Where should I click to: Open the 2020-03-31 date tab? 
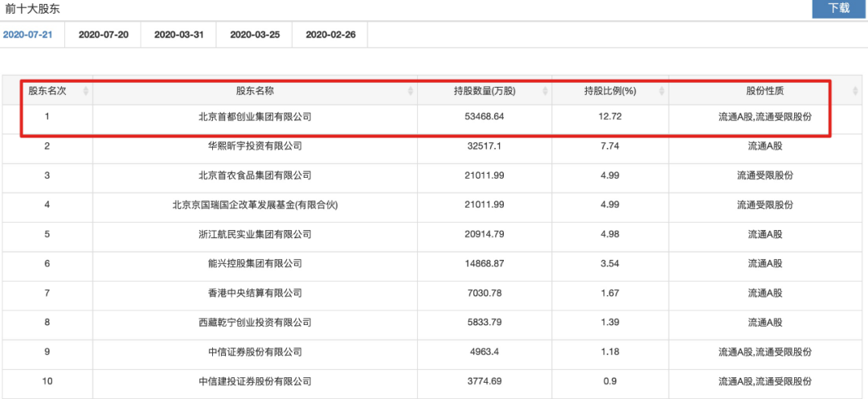178,35
